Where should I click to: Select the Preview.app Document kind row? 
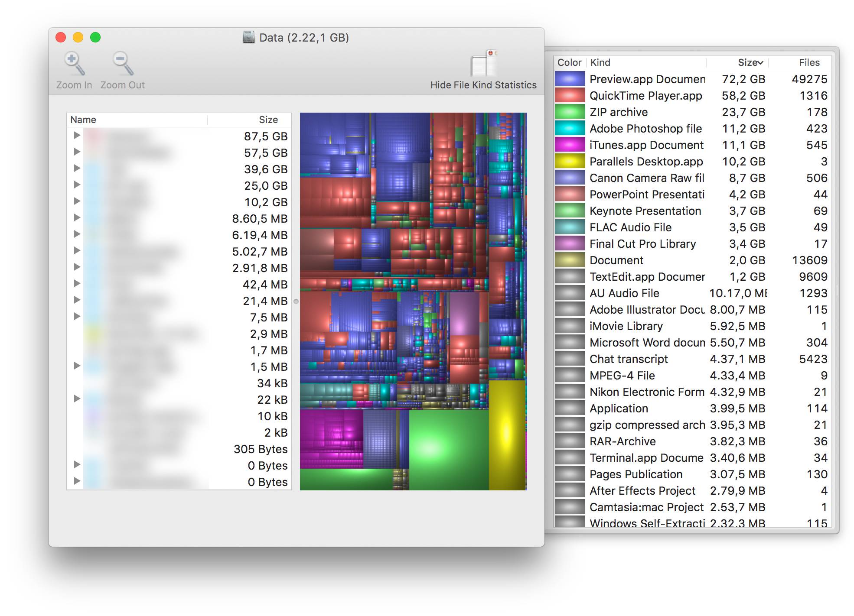click(693, 79)
